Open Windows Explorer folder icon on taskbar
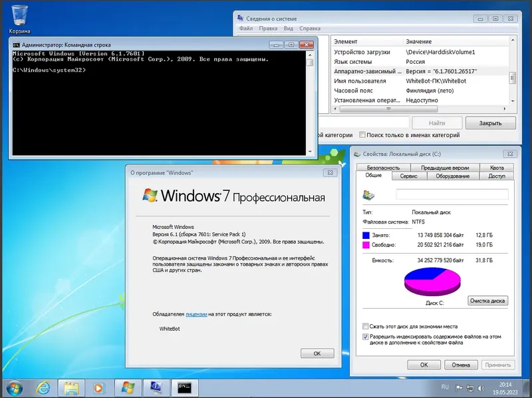This screenshot has height=398, width=532. pos(71,388)
